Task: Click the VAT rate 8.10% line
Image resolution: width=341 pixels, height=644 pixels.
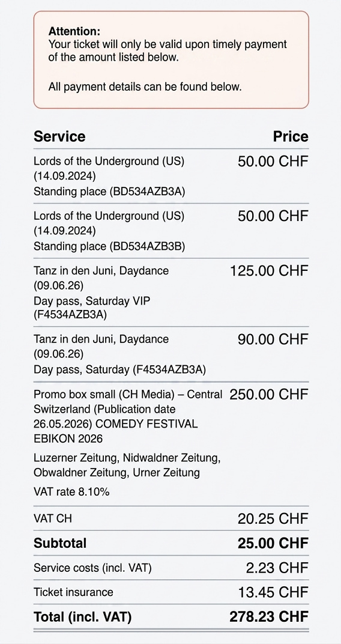Action: click(71, 491)
